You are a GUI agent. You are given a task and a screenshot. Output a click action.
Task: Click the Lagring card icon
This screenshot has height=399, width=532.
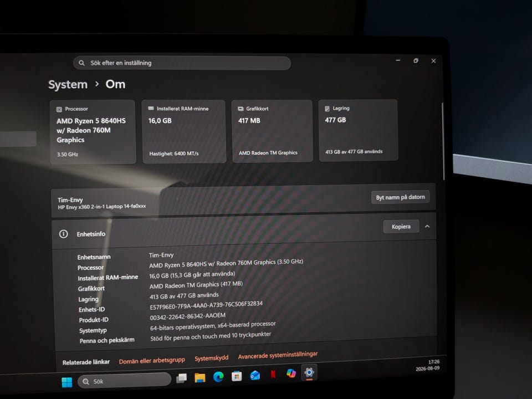[x=327, y=109]
